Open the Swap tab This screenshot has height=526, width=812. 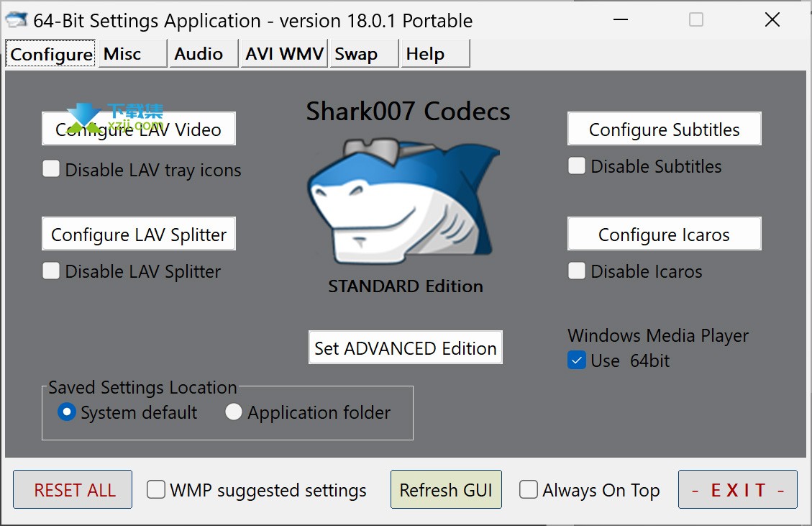[364, 53]
